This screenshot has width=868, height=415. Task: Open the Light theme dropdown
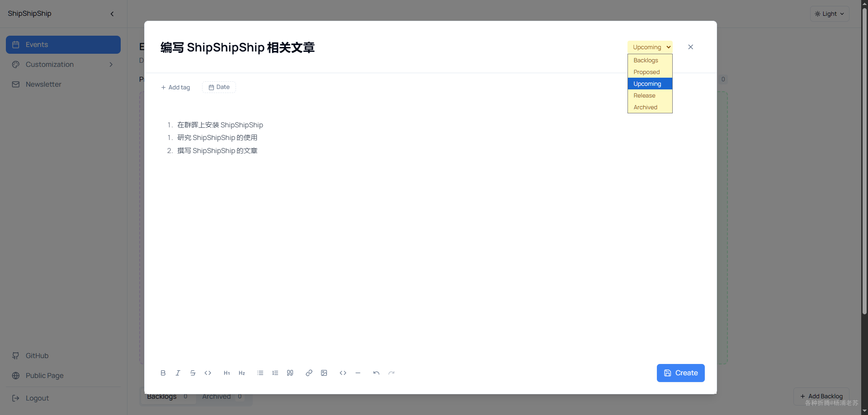point(830,14)
